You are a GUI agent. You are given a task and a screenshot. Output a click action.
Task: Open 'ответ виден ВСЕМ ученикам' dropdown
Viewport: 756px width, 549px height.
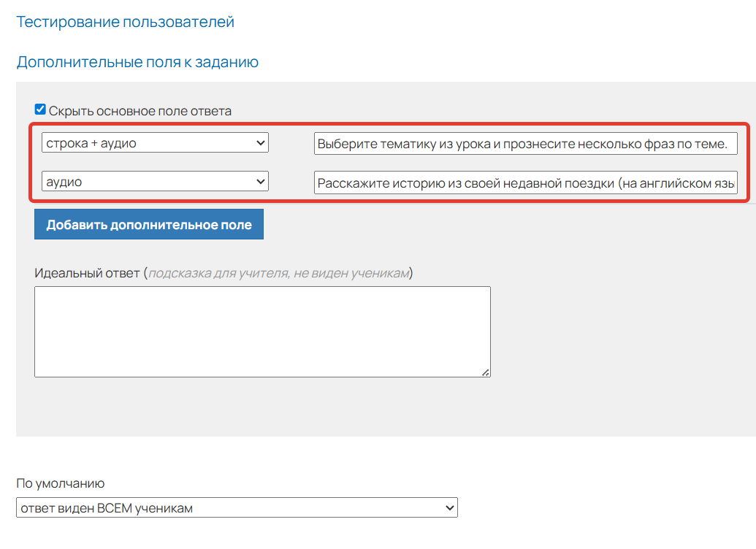point(237,508)
